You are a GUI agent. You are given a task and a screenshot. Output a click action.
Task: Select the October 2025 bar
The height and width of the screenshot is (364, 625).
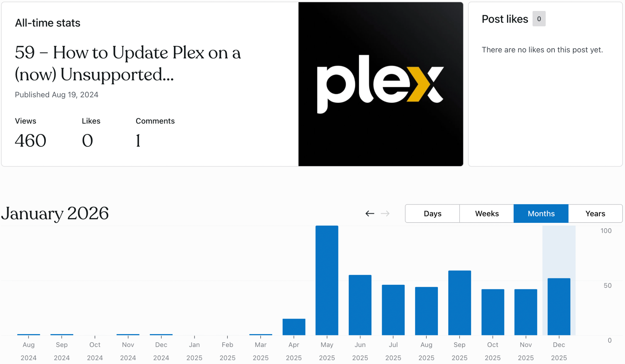[x=493, y=312]
